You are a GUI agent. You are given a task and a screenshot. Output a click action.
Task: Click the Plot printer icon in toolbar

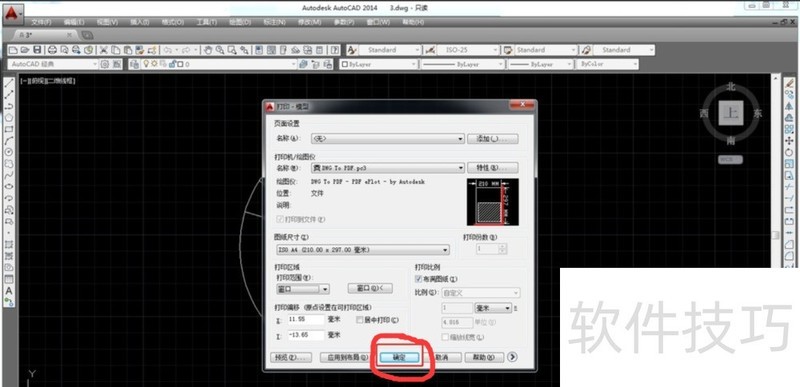point(52,50)
